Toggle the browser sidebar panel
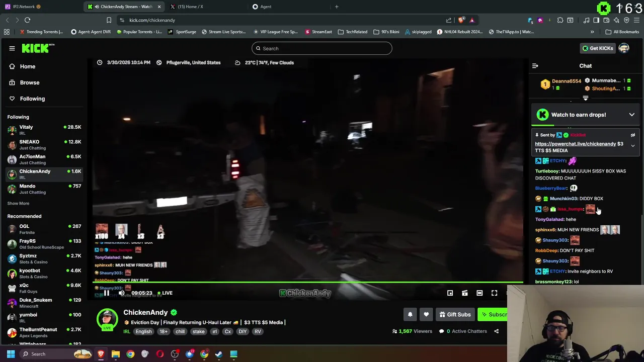The width and height of the screenshot is (644, 362). [x=596, y=20]
